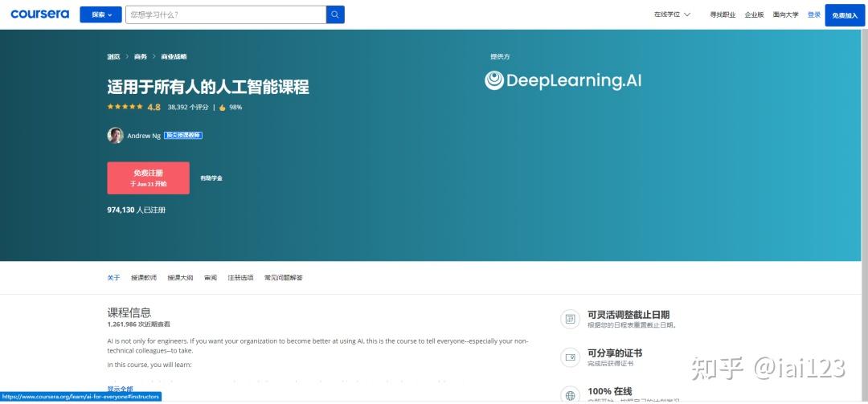Screen dimensions: 868x404
Task: Go to 商业战略 breadcrumb
Action: tap(174, 56)
